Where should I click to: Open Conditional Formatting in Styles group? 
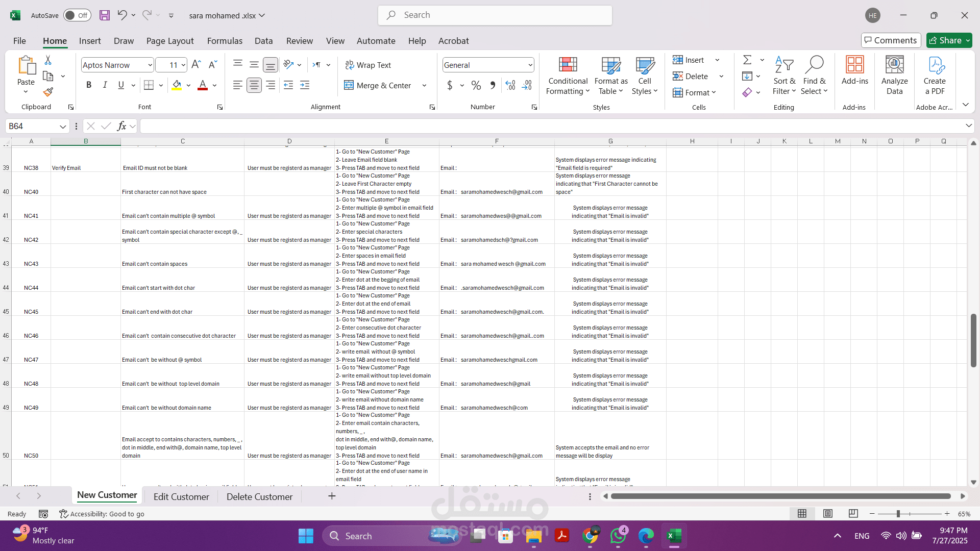(x=568, y=76)
